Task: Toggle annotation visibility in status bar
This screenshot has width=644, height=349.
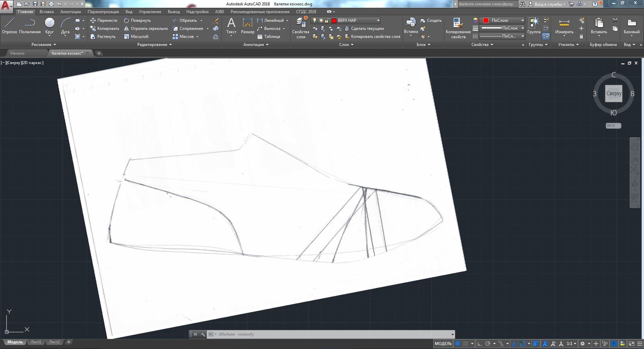Action: click(x=545, y=344)
